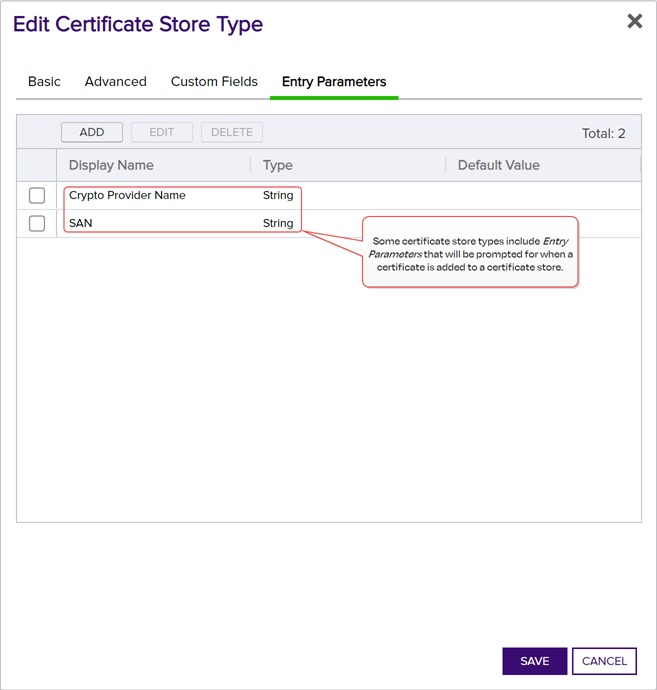Click the DELETE button in the grid toolbar

pos(232,132)
